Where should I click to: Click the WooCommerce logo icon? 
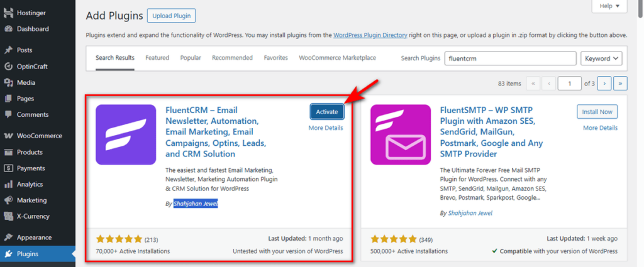[8, 136]
